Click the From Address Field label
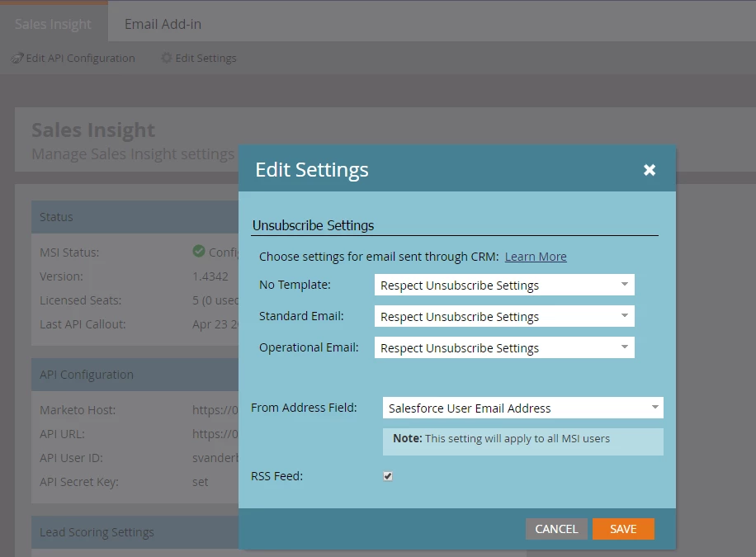The image size is (756, 557). click(x=304, y=408)
